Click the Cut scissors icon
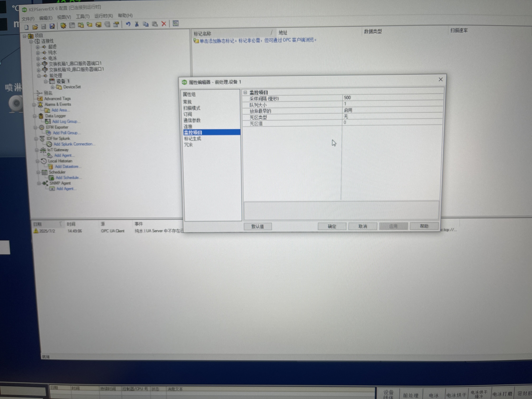This screenshot has width=532, height=399. click(x=137, y=24)
